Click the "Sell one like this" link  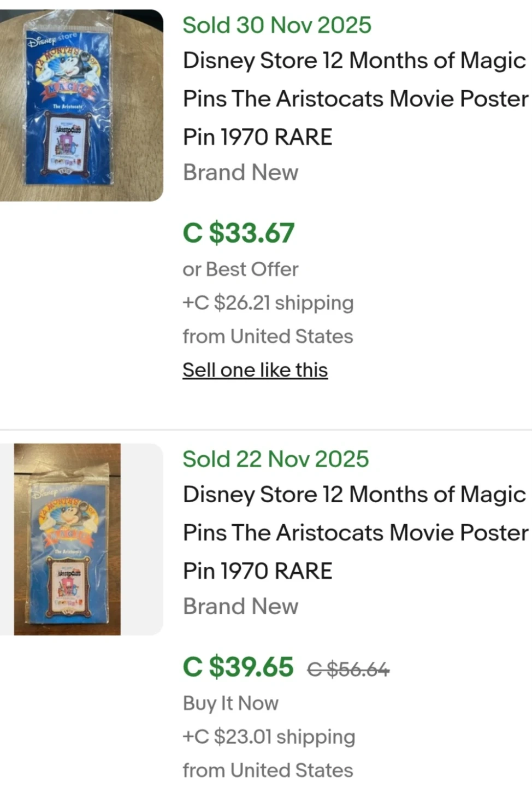coord(255,370)
